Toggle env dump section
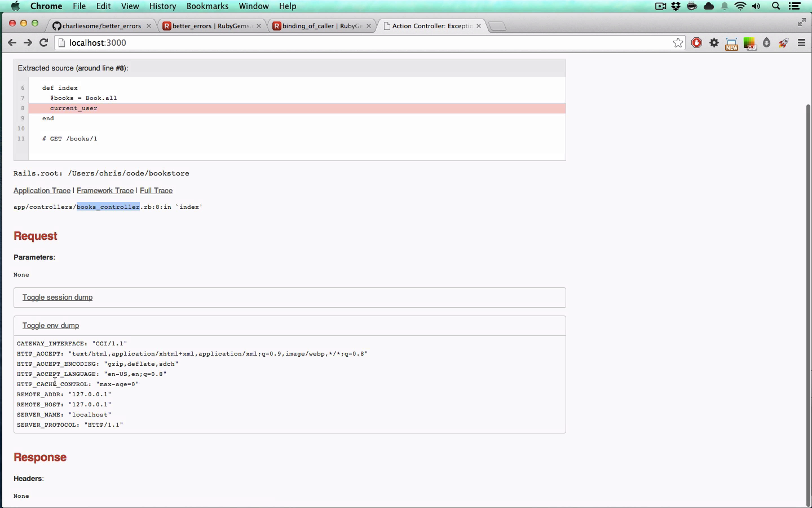Viewport: 812px width, 508px height. click(x=51, y=326)
